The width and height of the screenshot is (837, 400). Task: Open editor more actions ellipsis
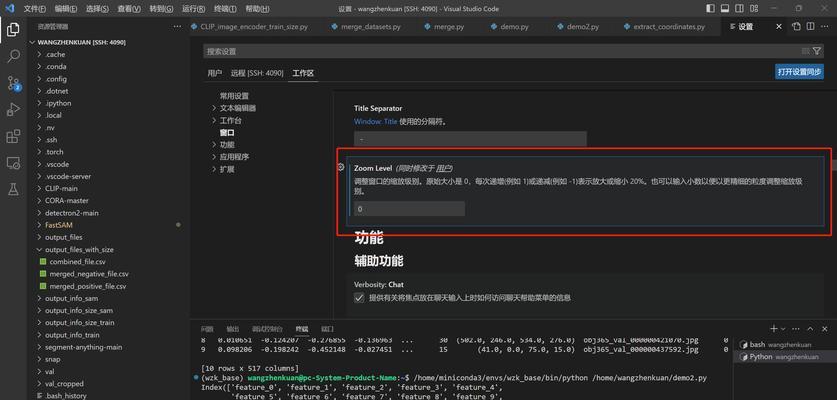click(825, 27)
